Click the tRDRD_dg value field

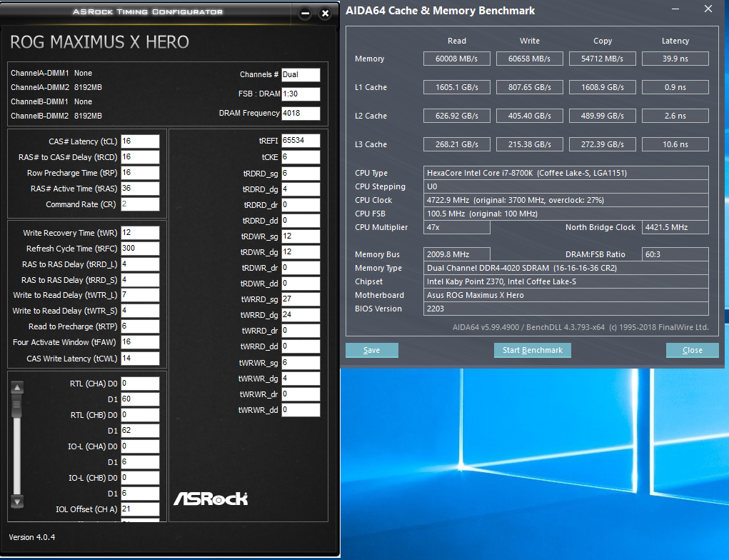pos(301,189)
